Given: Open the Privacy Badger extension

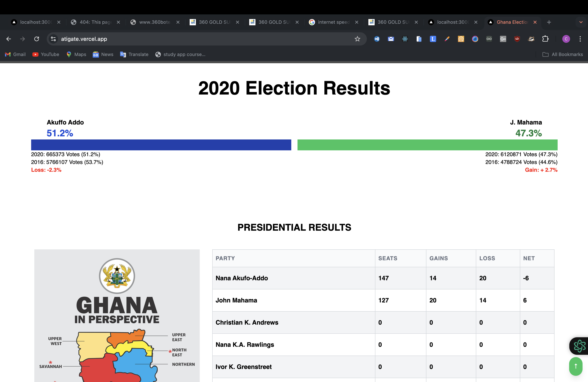Looking at the screenshot, I should pyautogui.click(x=531, y=39).
